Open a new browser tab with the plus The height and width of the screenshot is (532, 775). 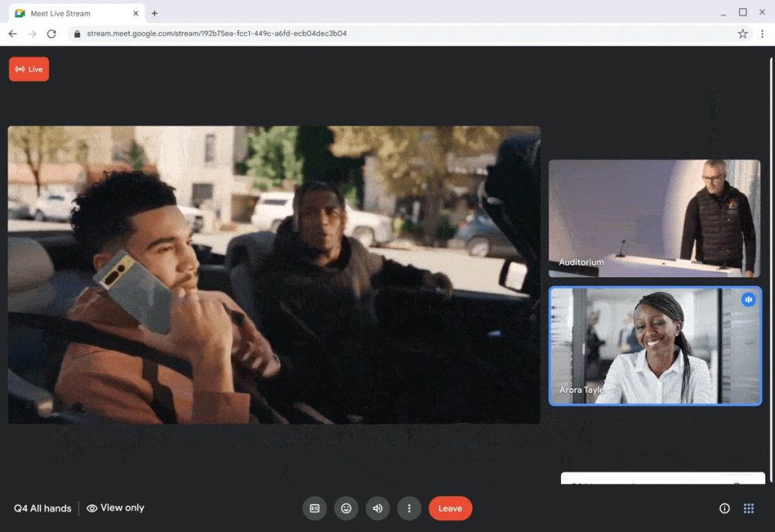[154, 13]
